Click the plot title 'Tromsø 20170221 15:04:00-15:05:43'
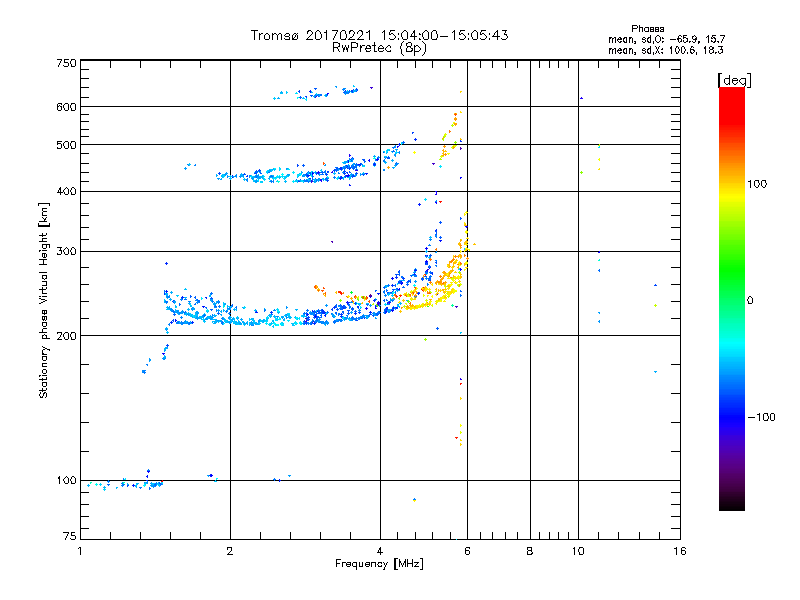This screenshot has height=600, width=800. tap(379, 35)
